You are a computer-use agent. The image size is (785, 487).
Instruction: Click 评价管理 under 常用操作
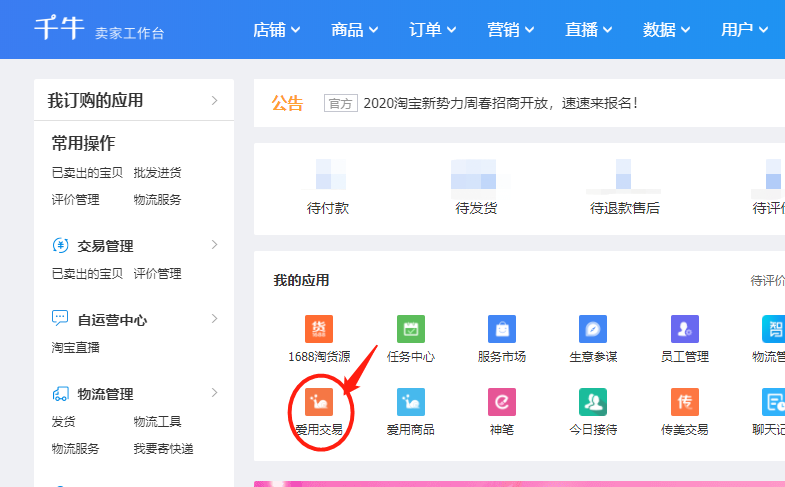(75, 200)
